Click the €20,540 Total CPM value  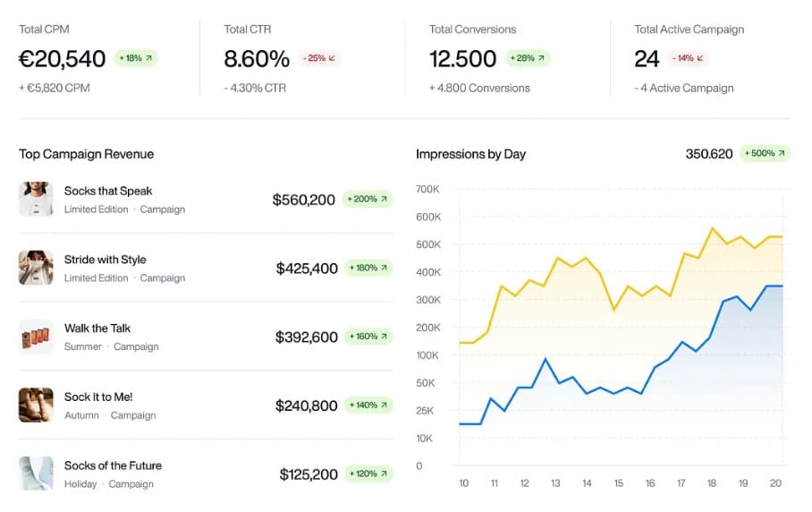coord(63,59)
